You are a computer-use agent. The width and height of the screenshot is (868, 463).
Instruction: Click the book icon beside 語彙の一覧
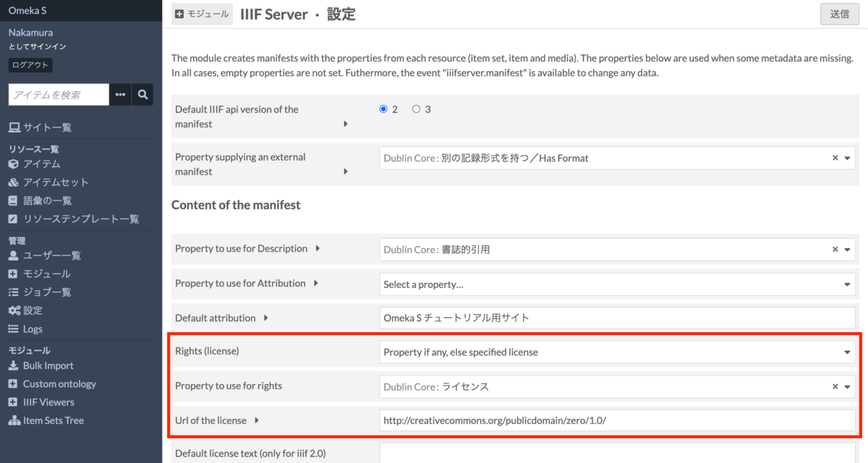point(13,200)
